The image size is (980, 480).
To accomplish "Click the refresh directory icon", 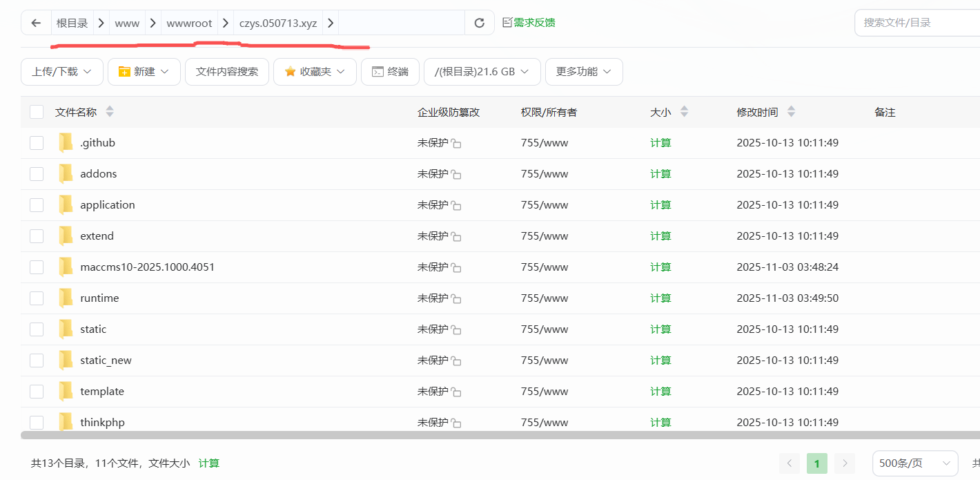I will click(480, 23).
